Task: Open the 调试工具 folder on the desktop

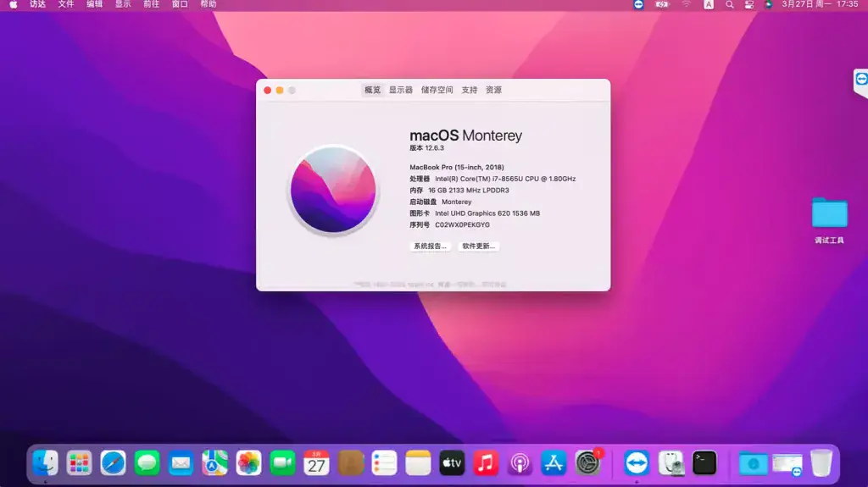Action: (x=829, y=219)
